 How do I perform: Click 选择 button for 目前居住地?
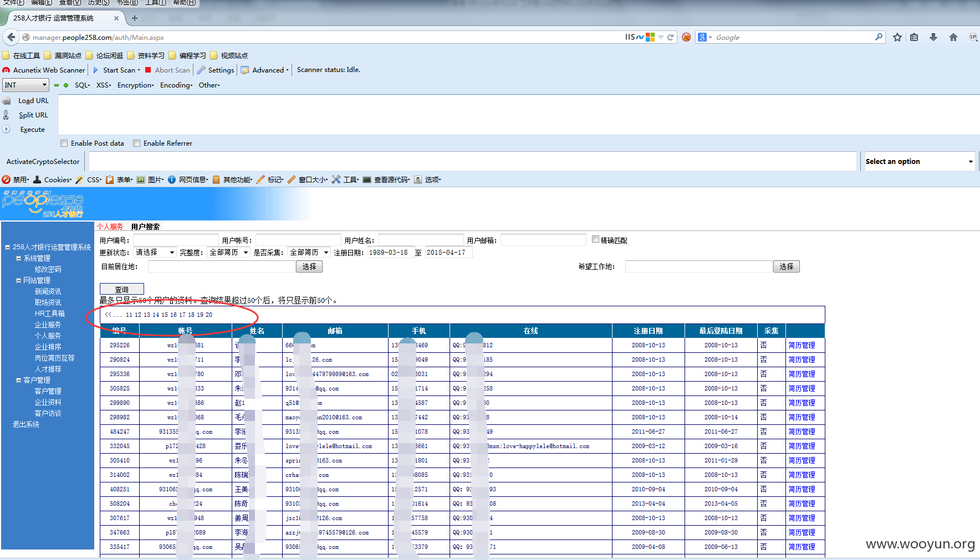(x=309, y=266)
